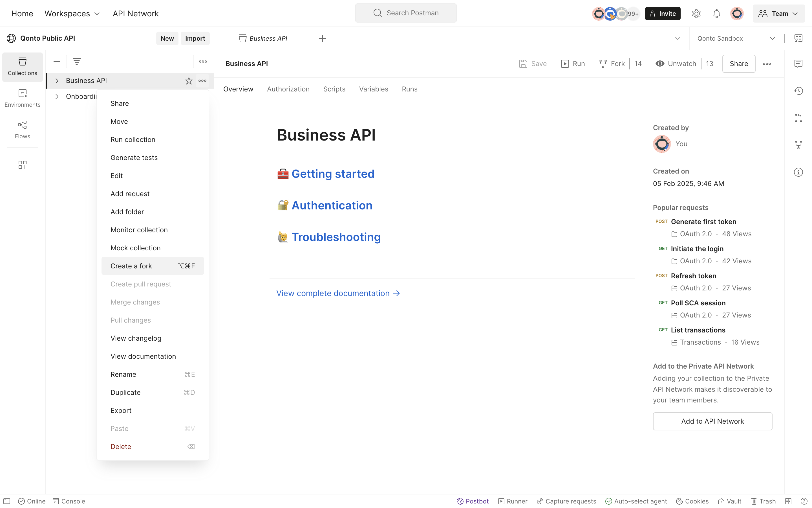Click the Invite button
This screenshot has width=812, height=508.
(x=663, y=14)
